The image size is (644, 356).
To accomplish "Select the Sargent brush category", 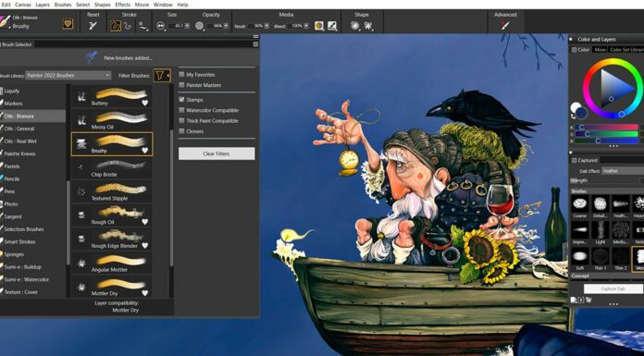I will (32, 216).
